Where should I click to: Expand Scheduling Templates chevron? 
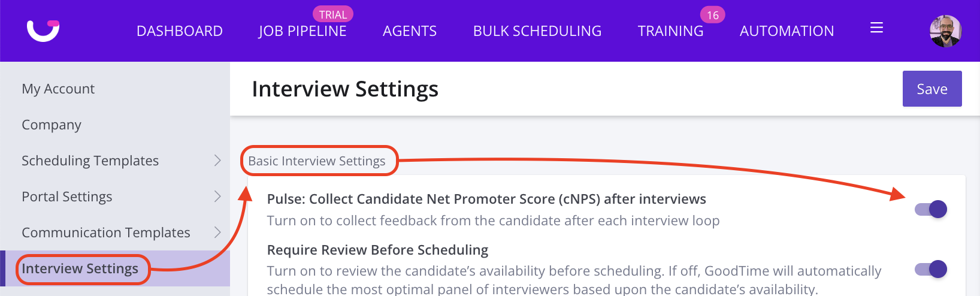click(x=217, y=161)
